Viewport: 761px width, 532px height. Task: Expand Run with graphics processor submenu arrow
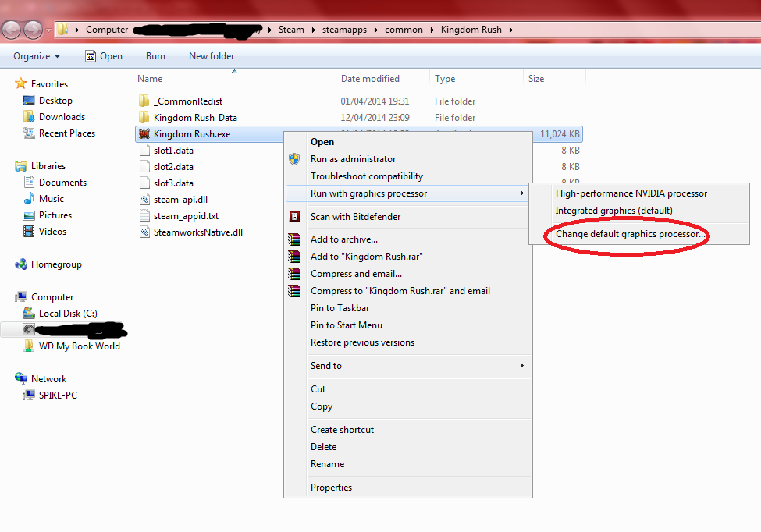click(521, 193)
